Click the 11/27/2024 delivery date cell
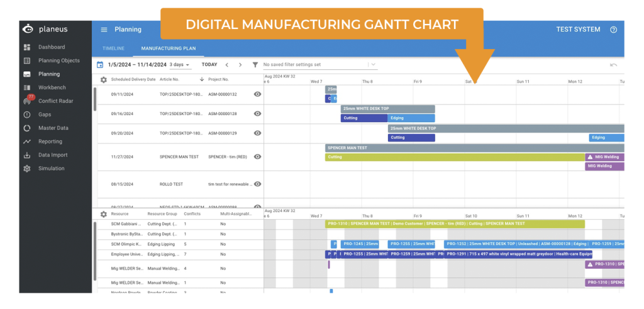The width and height of the screenshot is (644, 309). 122,157
